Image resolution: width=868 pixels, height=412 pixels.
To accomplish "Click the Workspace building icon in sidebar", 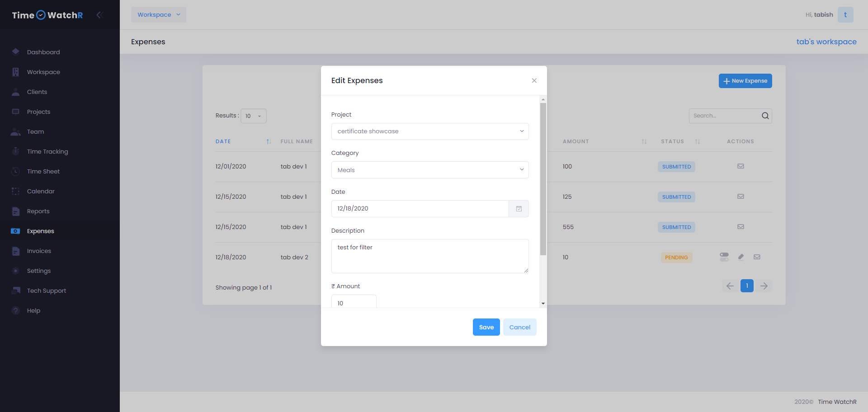I will (x=16, y=72).
